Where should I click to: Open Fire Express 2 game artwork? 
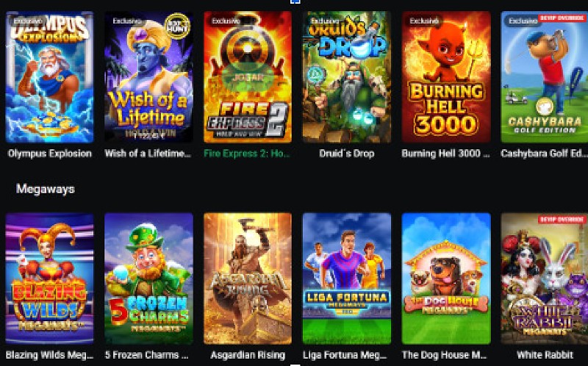click(248, 77)
